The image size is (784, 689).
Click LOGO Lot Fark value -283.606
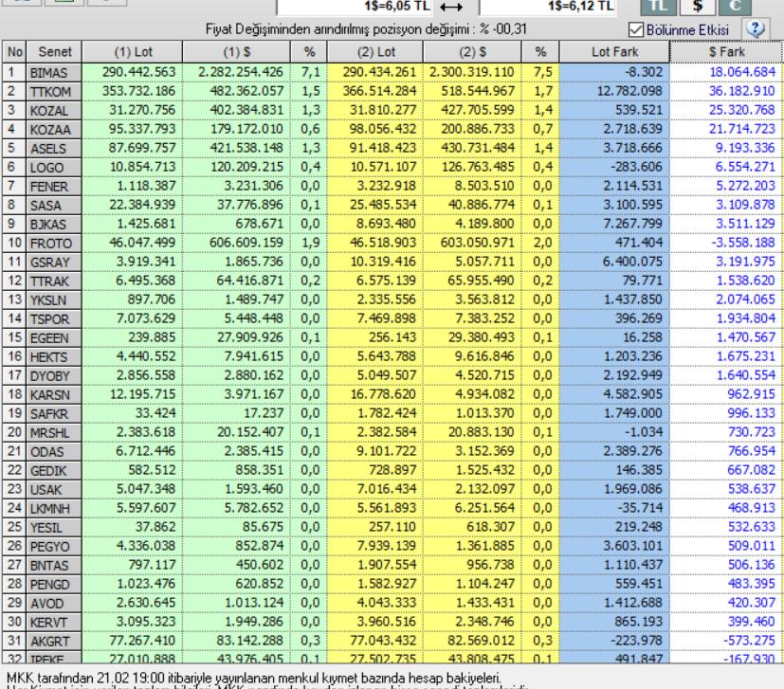[x=636, y=167]
